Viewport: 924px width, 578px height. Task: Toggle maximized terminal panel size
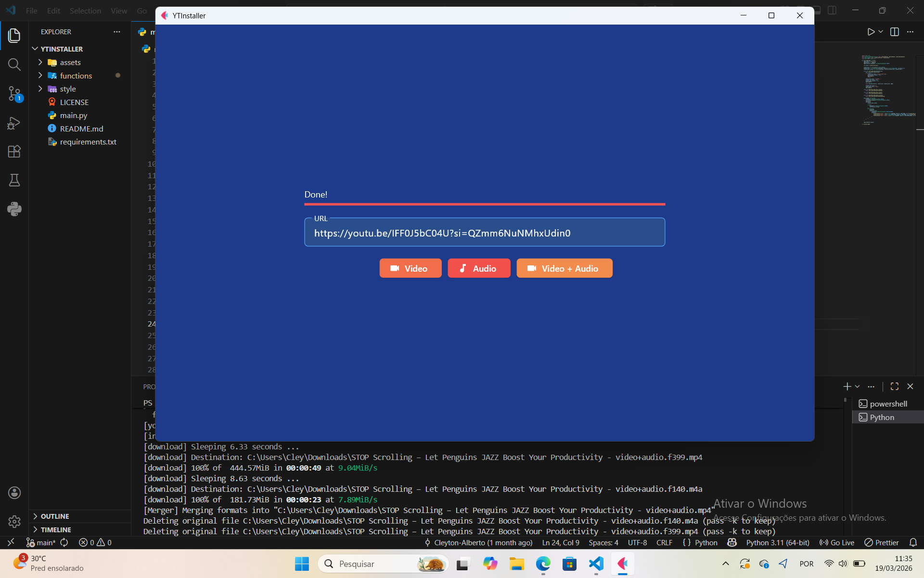[x=895, y=386]
